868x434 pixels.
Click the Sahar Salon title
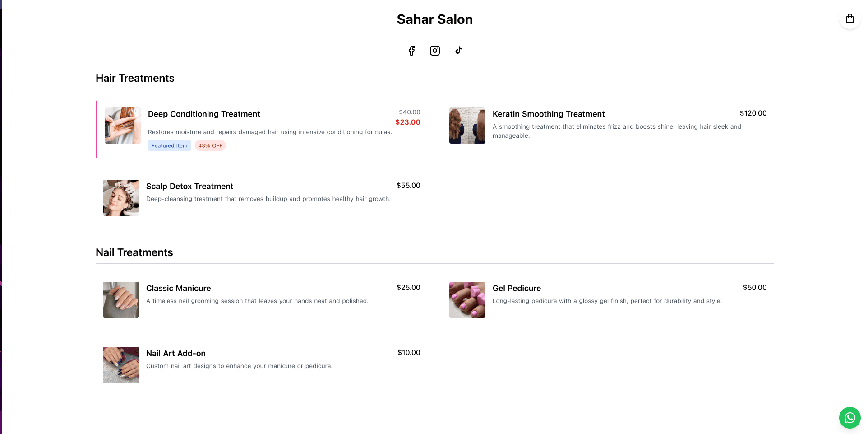(434, 19)
